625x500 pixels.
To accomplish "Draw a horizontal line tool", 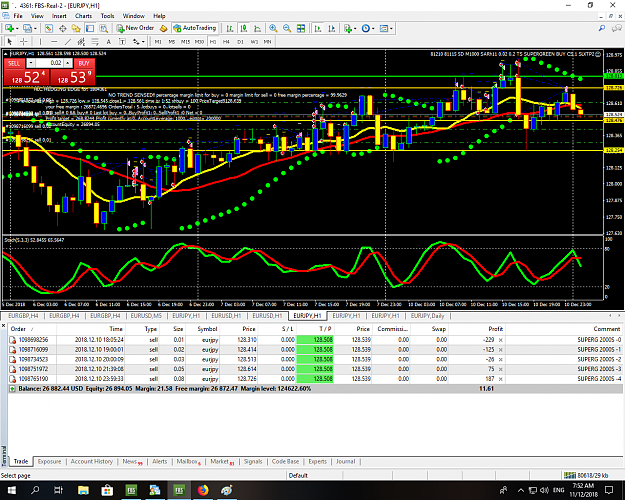I will [x=54, y=41].
